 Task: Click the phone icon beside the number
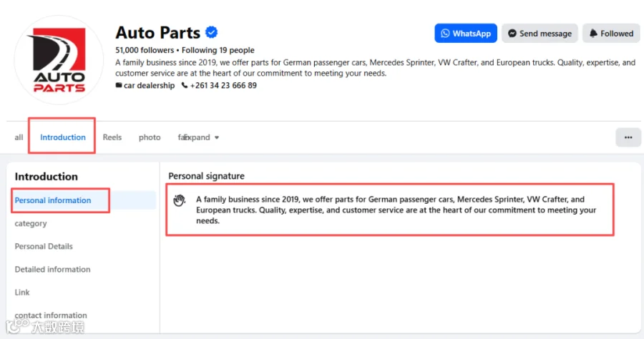click(185, 85)
